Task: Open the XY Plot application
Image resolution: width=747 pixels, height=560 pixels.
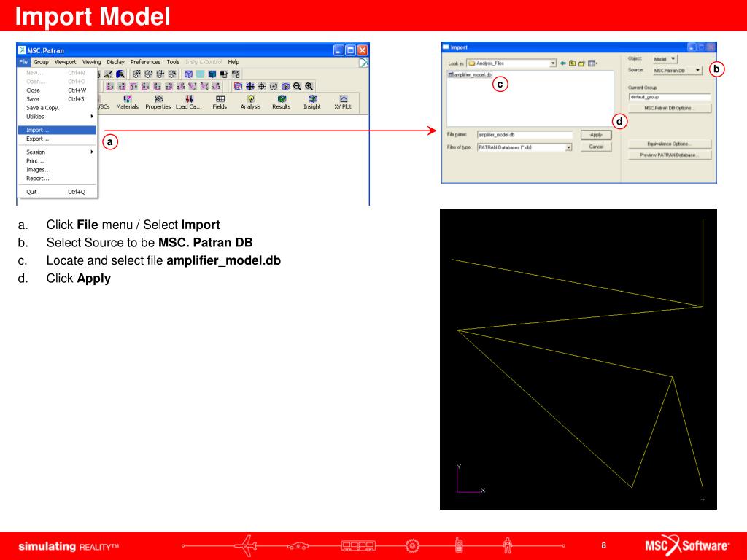Action: click(x=343, y=102)
